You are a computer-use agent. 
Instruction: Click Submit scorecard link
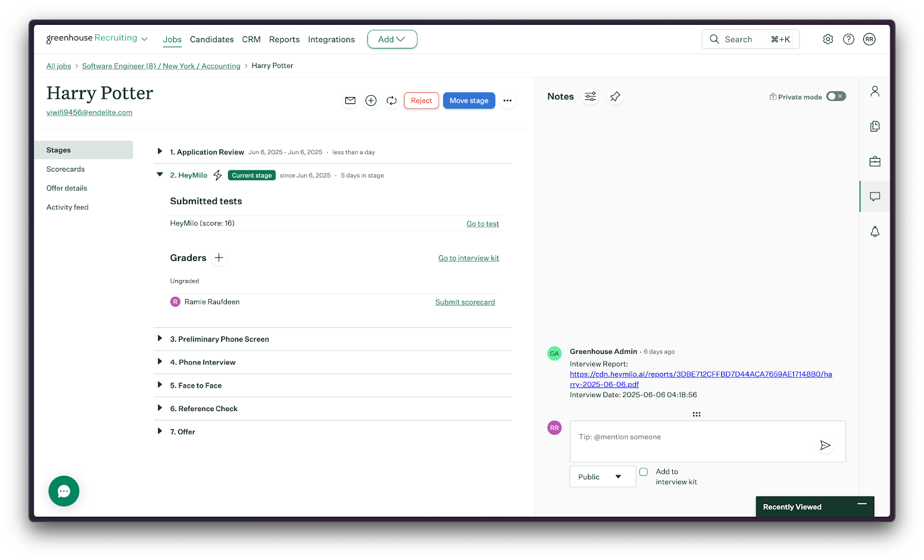(x=465, y=302)
